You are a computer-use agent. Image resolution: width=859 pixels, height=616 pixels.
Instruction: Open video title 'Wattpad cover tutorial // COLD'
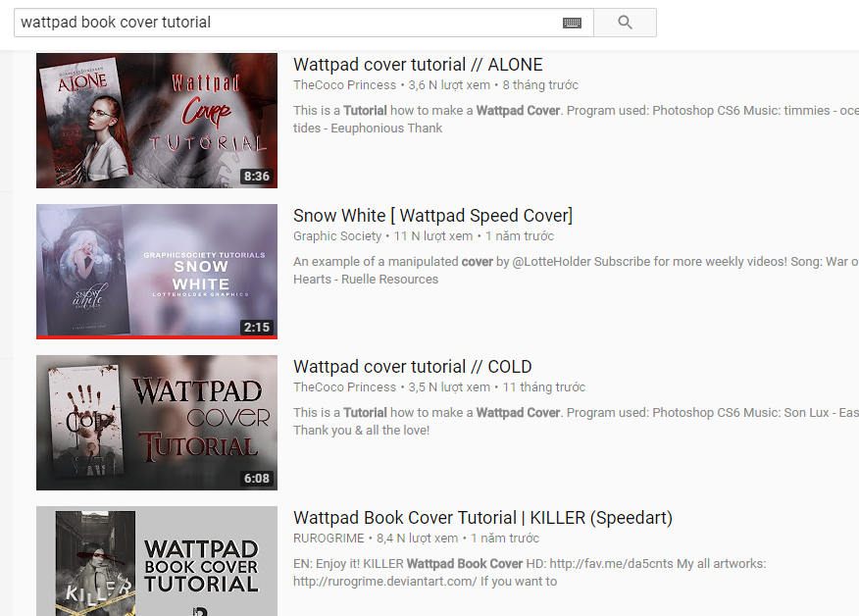[413, 367]
